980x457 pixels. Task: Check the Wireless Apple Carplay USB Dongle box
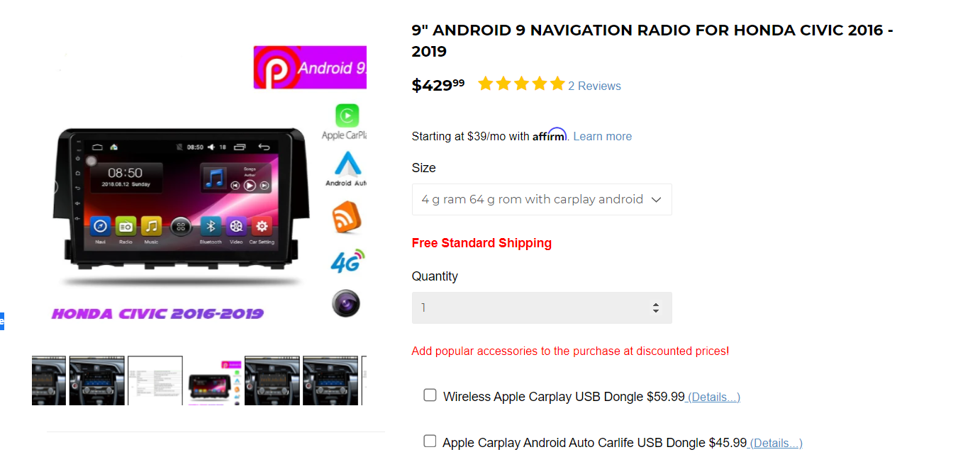click(x=430, y=395)
